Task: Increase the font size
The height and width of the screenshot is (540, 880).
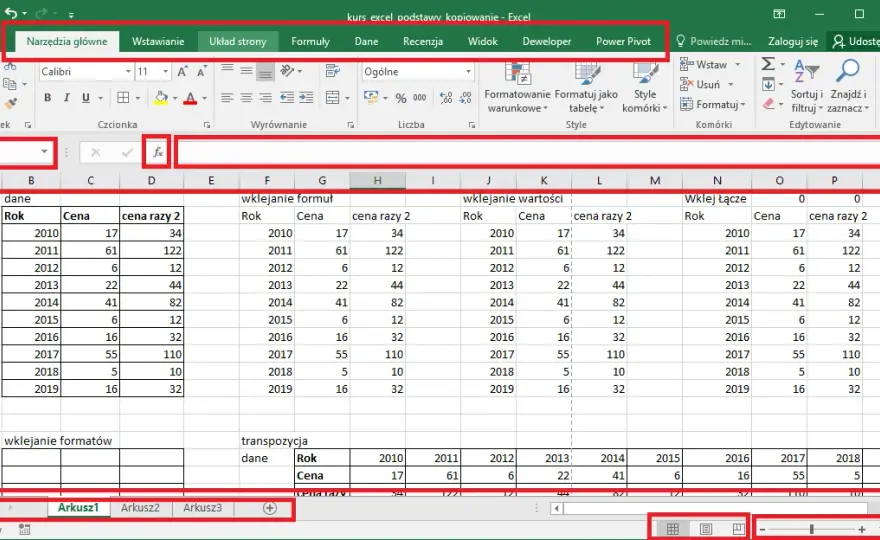Action: point(182,72)
